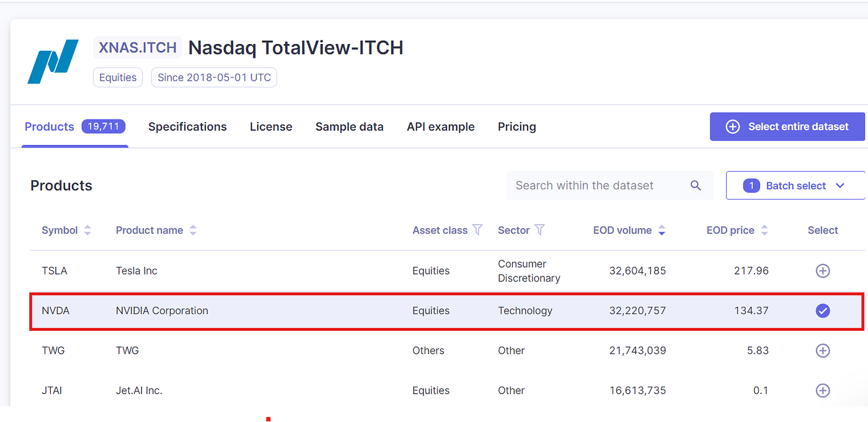Sort by EOD volume arrows
Screen dimensions: 868x422
click(662, 230)
